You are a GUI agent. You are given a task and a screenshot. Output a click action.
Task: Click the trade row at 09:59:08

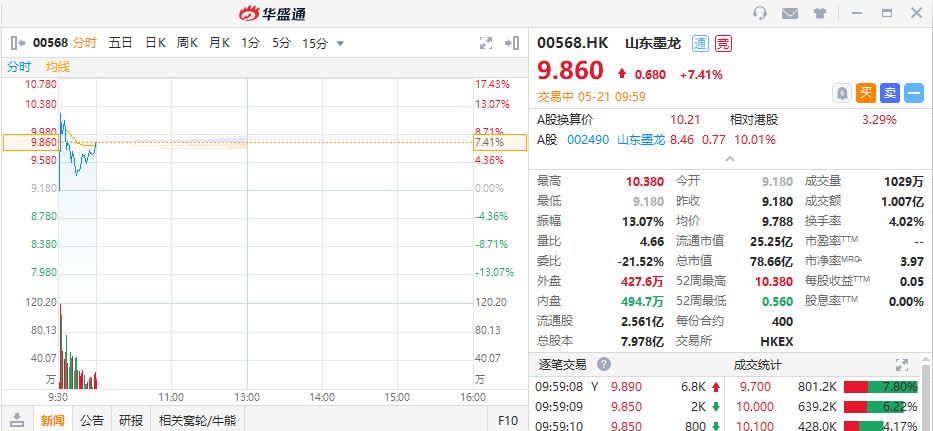coord(628,387)
